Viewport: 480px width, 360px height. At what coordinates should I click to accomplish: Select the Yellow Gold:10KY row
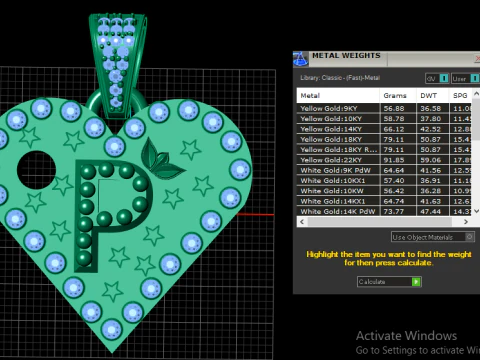click(384, 119)
